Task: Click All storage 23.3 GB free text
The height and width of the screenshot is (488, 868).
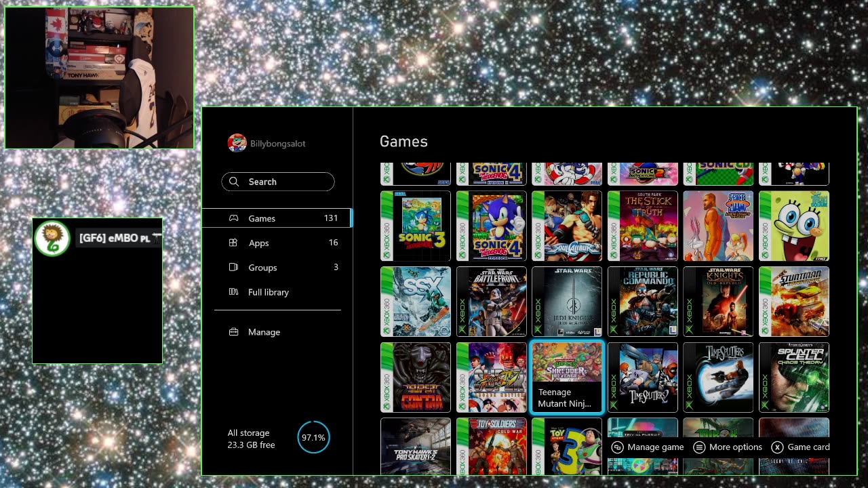Action: (252, 439)
